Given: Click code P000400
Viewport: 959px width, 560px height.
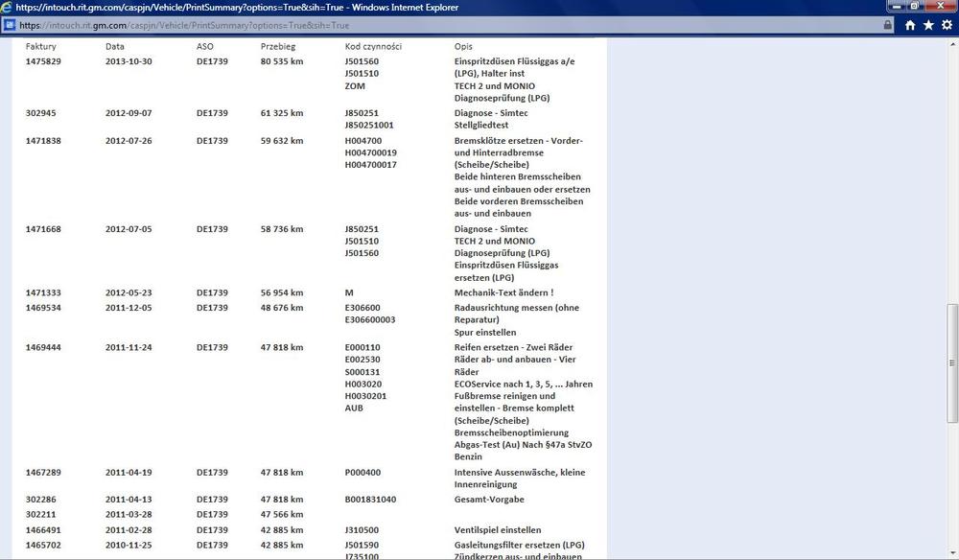Looking at the screenshot, I should (363, 473).
